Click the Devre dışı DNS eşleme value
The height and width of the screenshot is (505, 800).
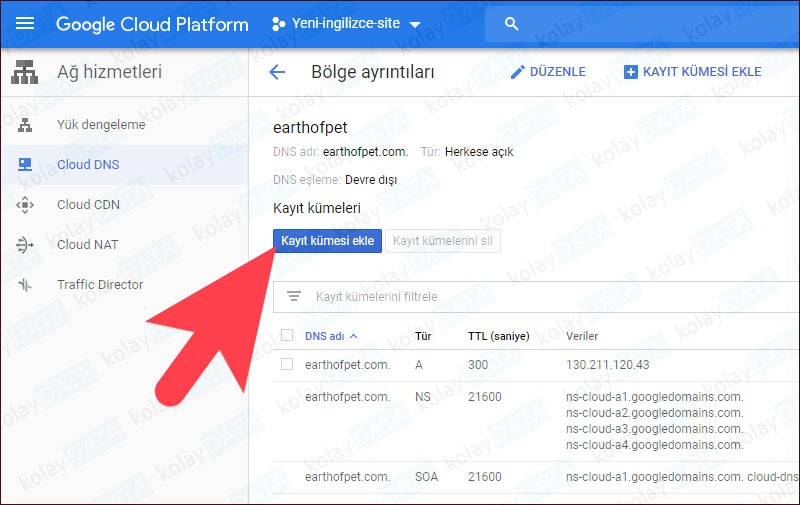[371, 180]
